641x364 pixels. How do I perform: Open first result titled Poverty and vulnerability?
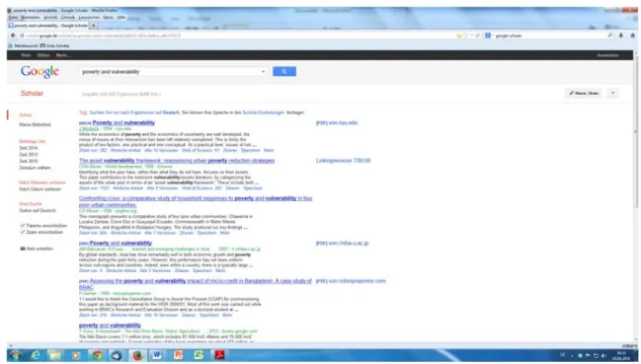click(123, 123)
